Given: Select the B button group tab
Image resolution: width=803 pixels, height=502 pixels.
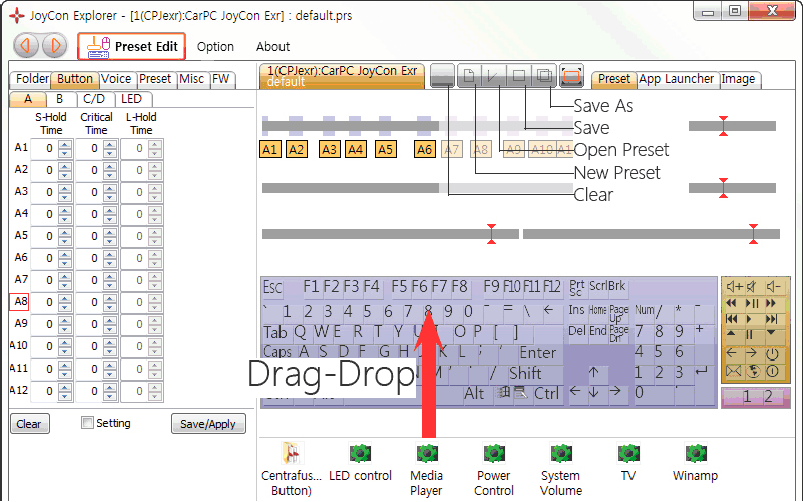Looking at the screenshot, I should tap(59, 99).
